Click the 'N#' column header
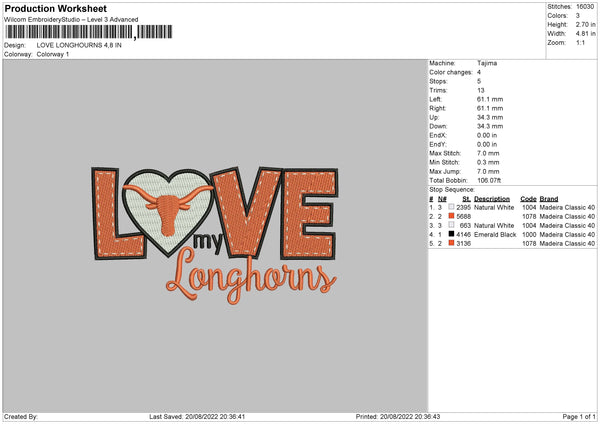 (442, 199)
